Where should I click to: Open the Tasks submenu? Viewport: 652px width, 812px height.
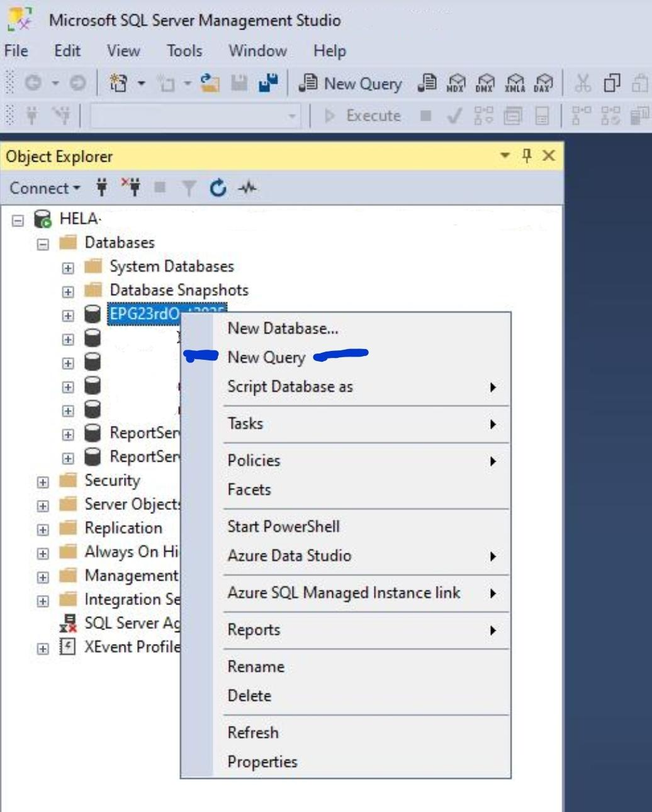[x=245, y=424]
